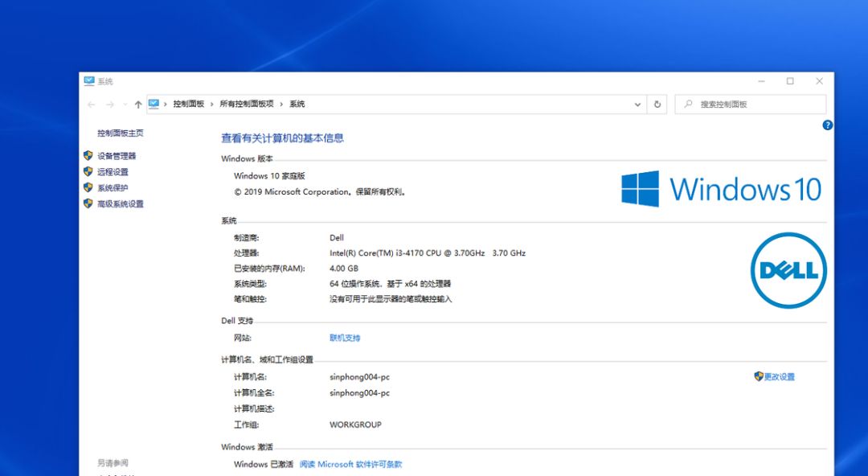Click 更改设置 link

[x=780, y=377]
